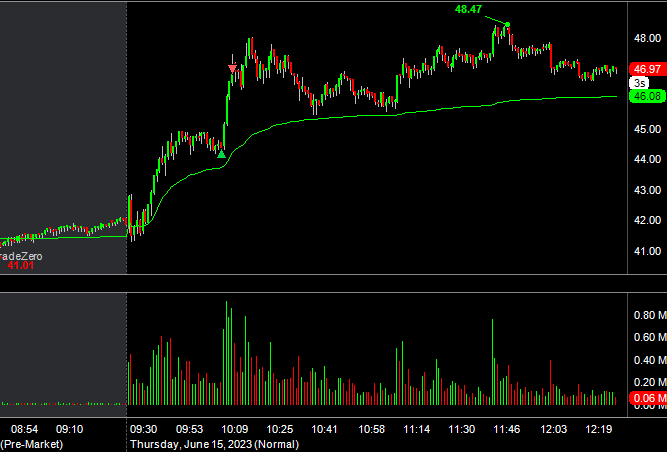Click the red 46.97 last price tag
The width and height of the screenshot is (667, 452).
pyautogui.click(x=648, y=69)
